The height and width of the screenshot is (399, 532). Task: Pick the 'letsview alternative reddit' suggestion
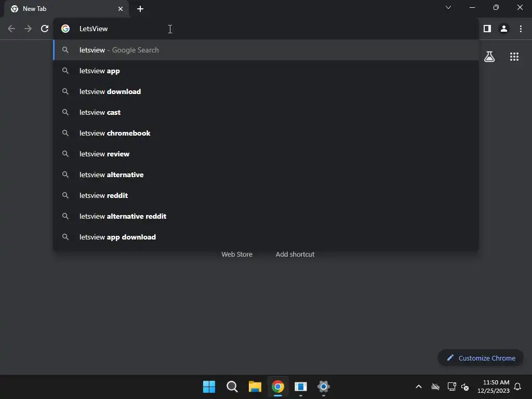click(x=265, y=216)
